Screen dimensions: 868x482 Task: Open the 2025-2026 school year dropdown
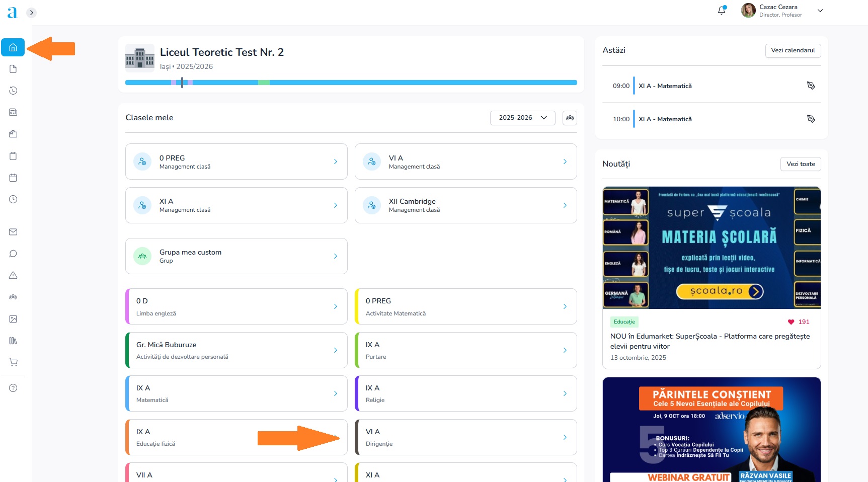pyautogui.click(x=522, y=118)
